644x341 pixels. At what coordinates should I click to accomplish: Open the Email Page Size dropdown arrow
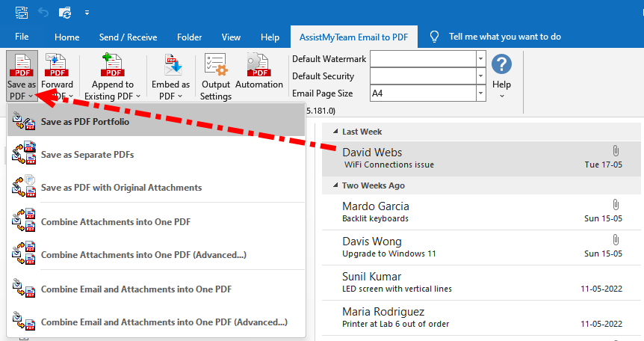[480, 93]
